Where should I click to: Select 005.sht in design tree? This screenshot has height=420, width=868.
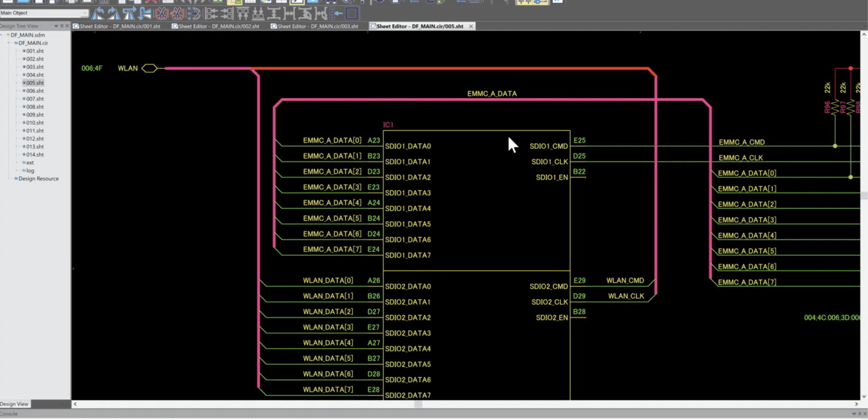(34, 83)
